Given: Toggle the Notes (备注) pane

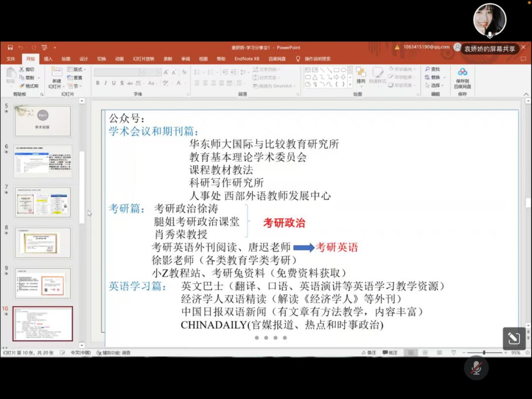Looking at the screenshot, I should click(x=368, y=353).
